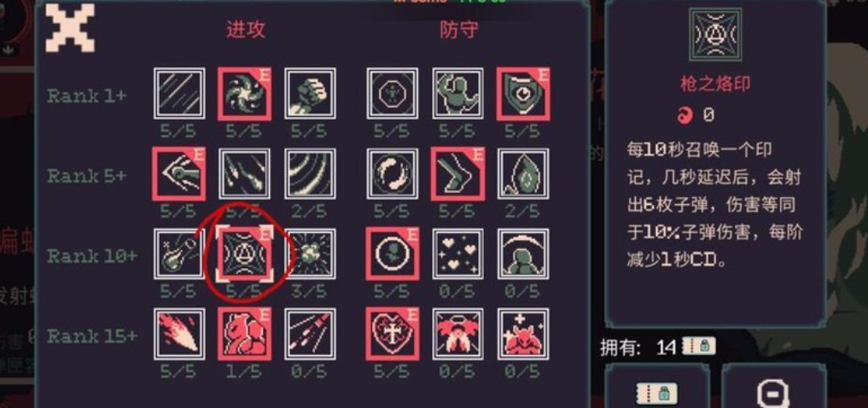This screenshot has width=868, height=408.
Task: Click the 防守 defense column header
Action: [459, 29]
